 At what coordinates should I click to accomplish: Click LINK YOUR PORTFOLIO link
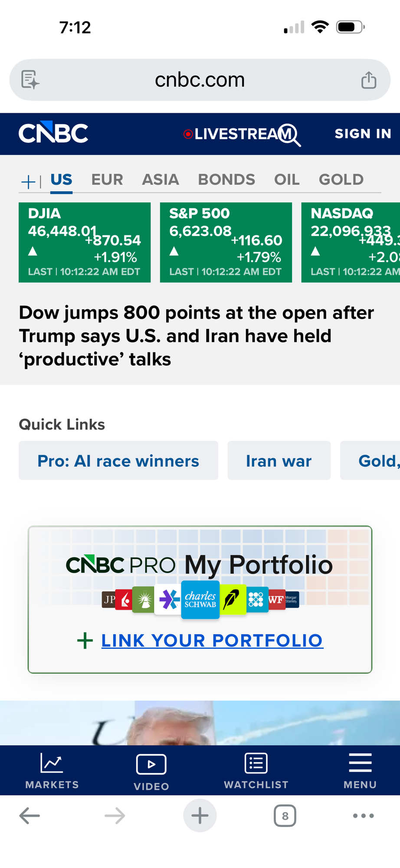click(212, 641)
